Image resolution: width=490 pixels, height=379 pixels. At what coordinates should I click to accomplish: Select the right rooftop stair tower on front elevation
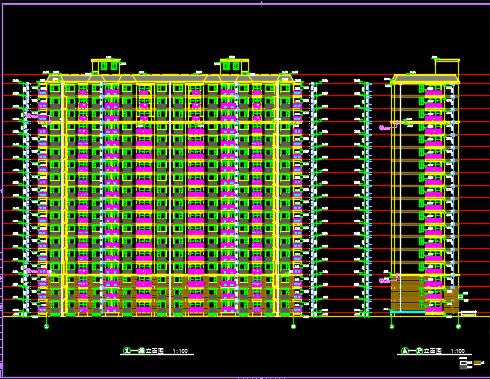click(x=234, y=66)
